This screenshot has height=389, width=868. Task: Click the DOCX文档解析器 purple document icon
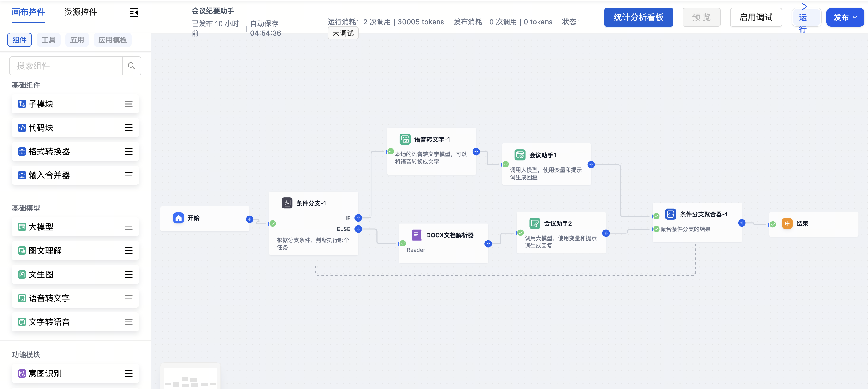tap(416, 235)
